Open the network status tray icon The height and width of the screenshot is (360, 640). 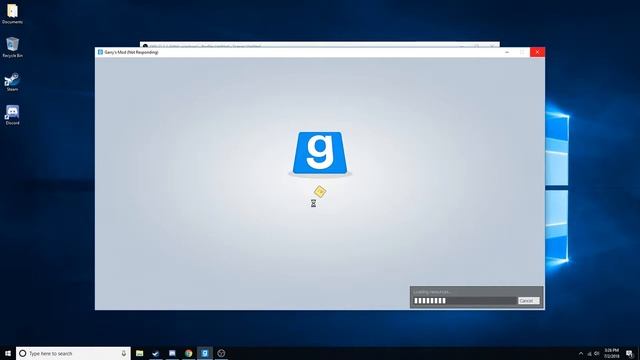[589, 353]
